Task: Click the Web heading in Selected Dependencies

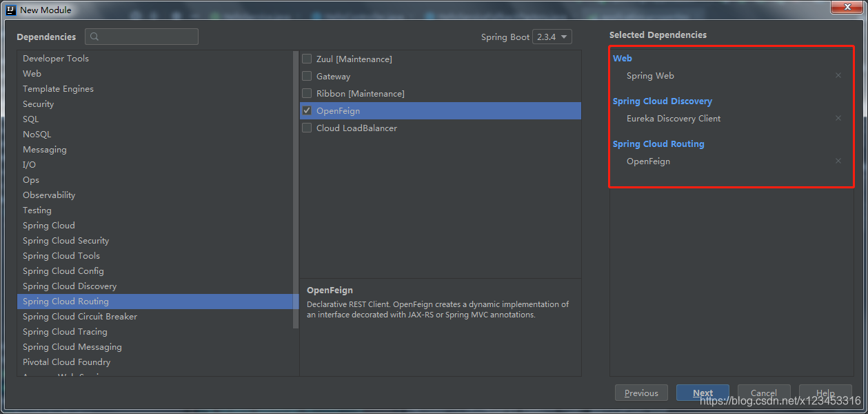Action: (x=623, y=59)
